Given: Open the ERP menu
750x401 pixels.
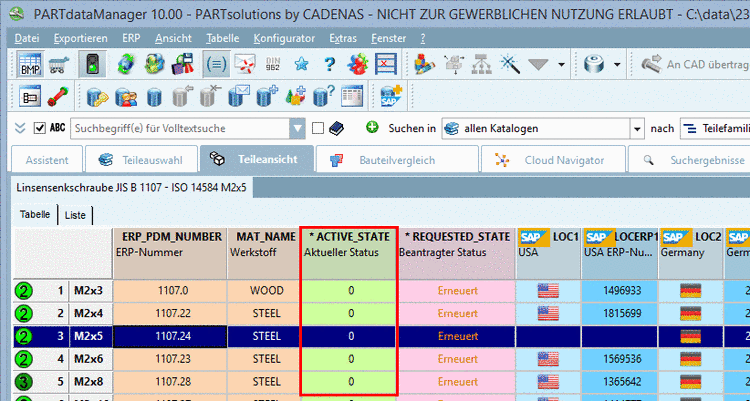Looking at the screenshot, I should pos(131,38).
